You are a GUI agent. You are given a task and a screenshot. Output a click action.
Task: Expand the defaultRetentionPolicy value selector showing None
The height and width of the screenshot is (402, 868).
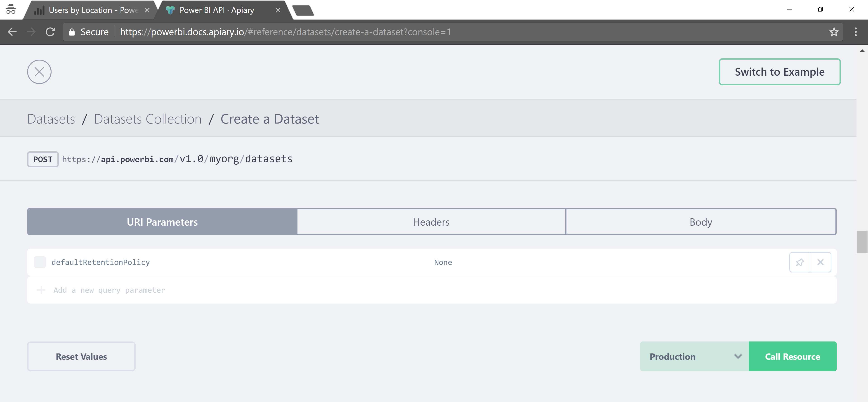[443, 262]
